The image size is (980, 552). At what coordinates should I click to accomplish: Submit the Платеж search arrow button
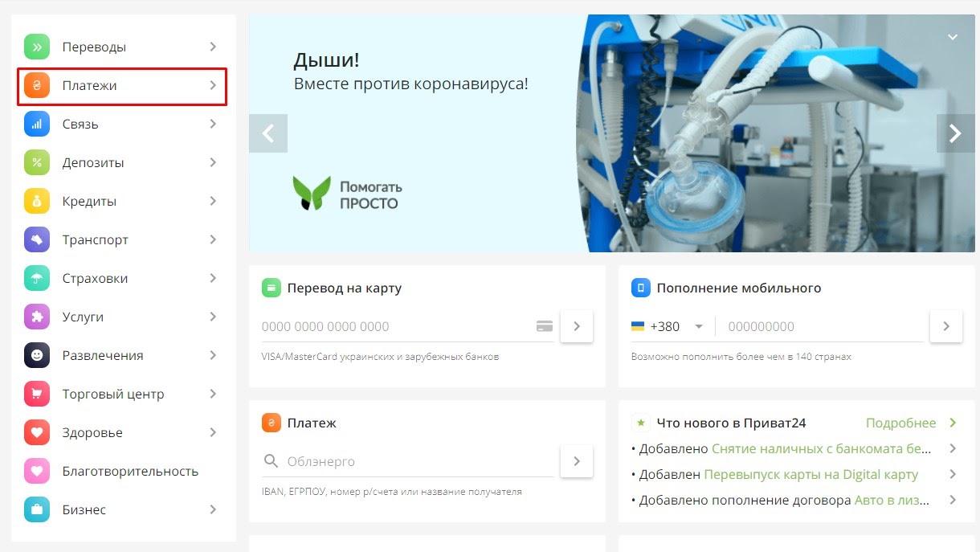click(x=577, y=461)
